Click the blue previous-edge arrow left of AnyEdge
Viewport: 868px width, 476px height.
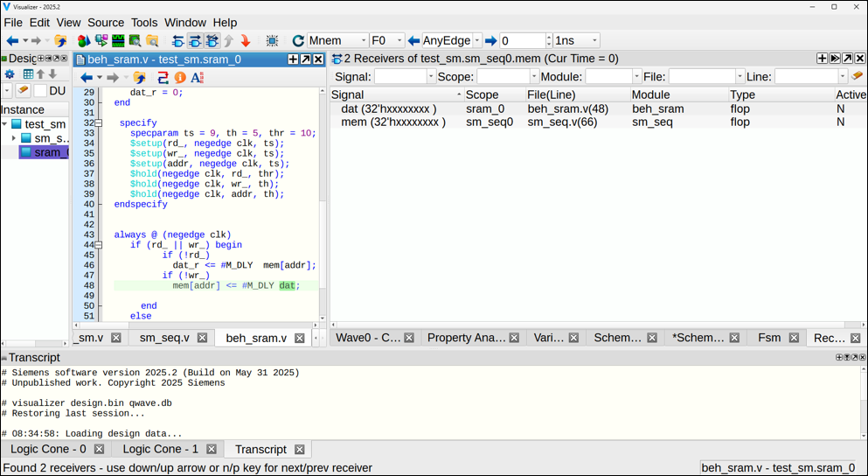(x=413, y=41)
